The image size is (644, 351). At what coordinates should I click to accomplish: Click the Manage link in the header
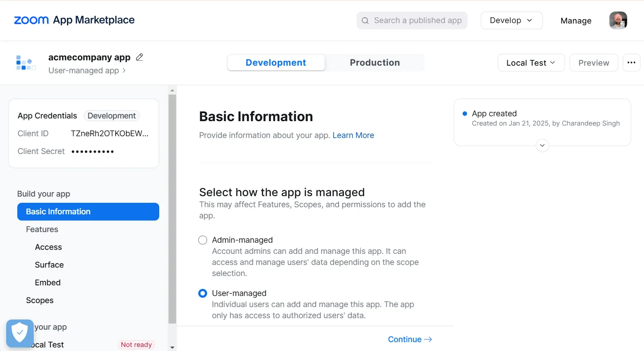click(576, 20)
